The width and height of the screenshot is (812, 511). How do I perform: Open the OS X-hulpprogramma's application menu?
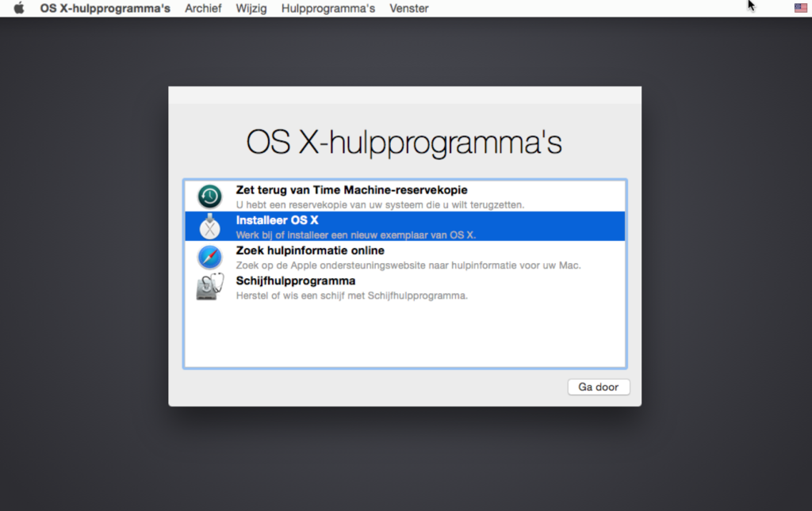point(105,8)
